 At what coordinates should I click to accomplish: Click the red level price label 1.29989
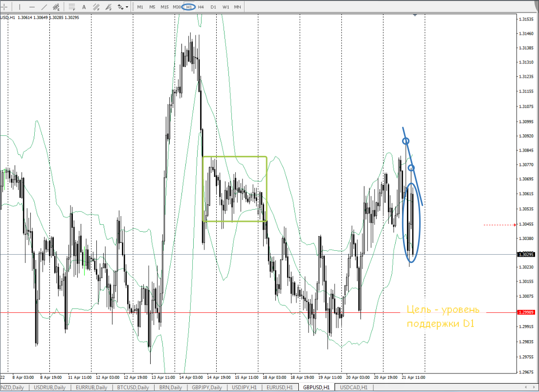point(526,312)
